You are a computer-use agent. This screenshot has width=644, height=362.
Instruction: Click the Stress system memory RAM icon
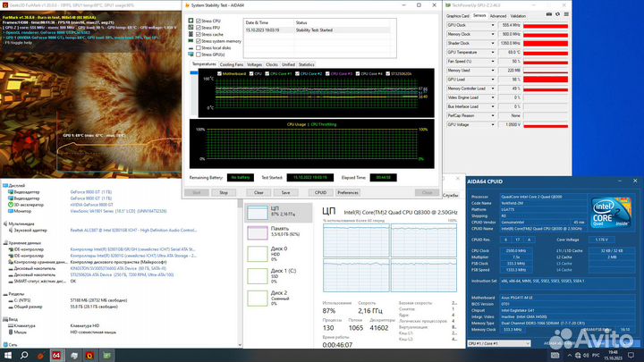[191, 41]
